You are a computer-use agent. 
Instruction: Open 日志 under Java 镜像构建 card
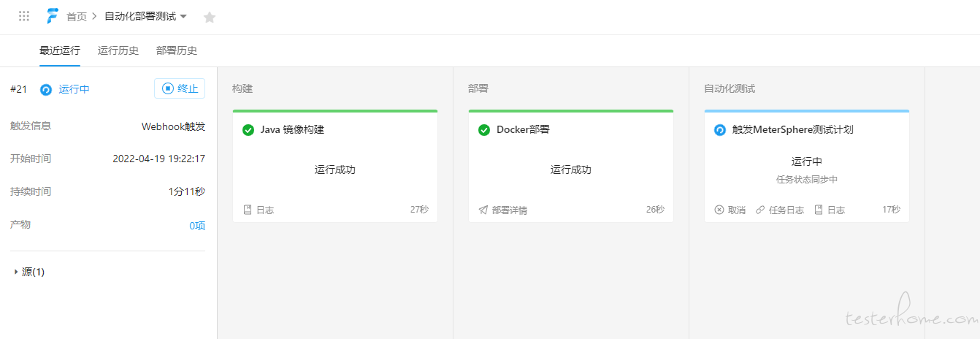[x=259, y=210]
